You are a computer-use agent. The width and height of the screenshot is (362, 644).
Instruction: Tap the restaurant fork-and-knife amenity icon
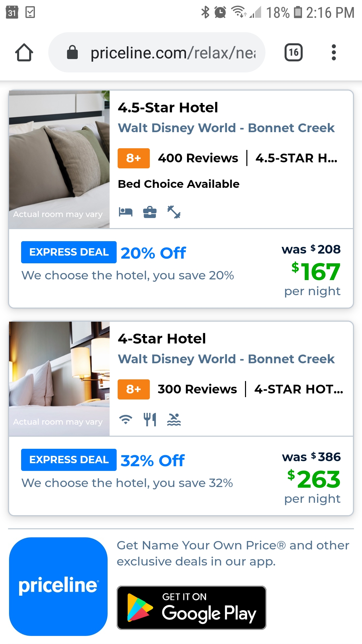point(150,420)
